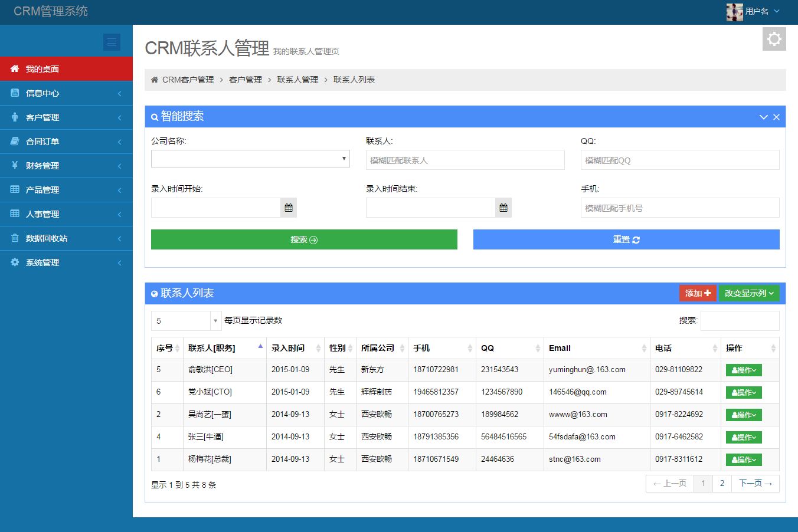798x532 pixels.
Task: Click CRM客户管理 breadcrumb link
Action: [x=188, y=80]
